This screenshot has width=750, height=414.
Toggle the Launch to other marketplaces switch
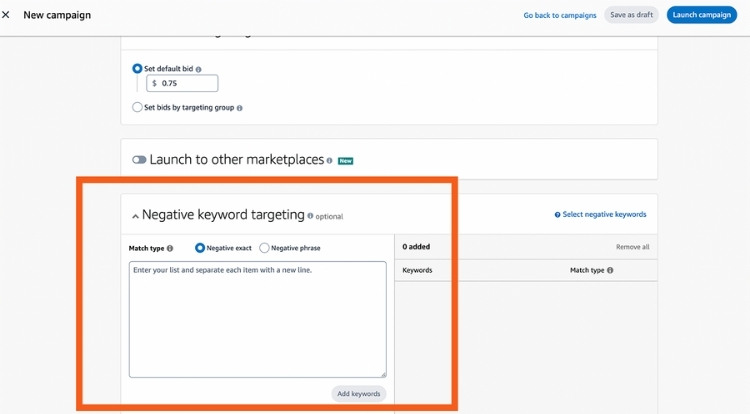pos(139,160)
